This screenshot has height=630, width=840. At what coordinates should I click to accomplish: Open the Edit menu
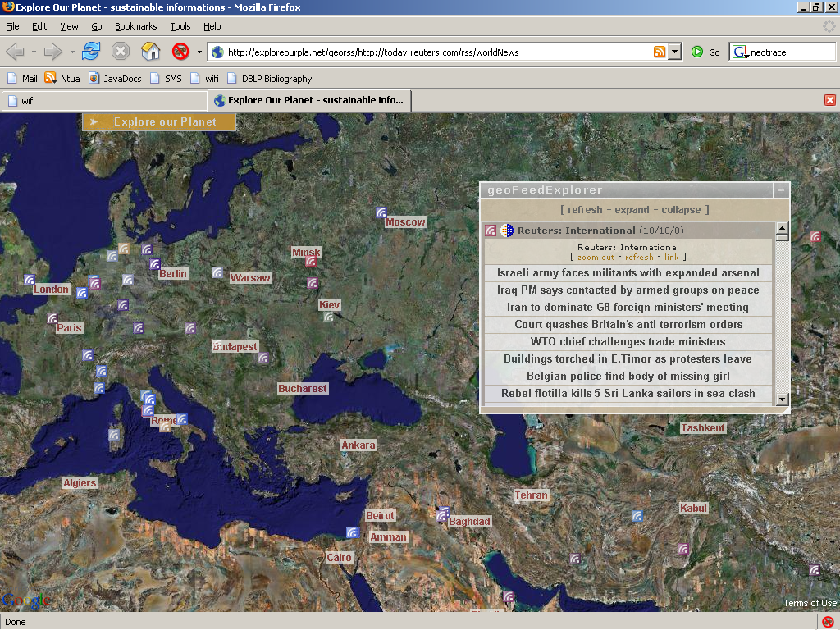coord(39,26)
